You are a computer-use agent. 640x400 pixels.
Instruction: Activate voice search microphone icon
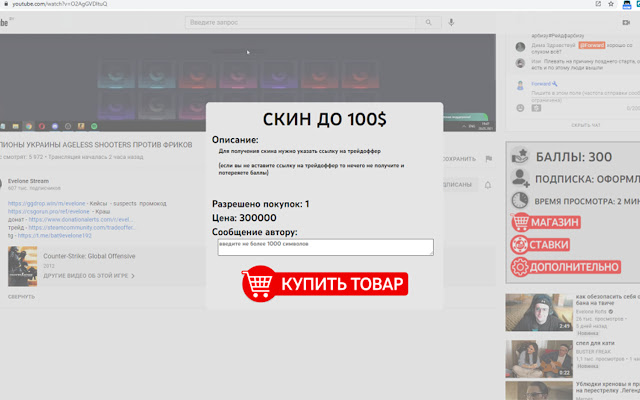451,22
